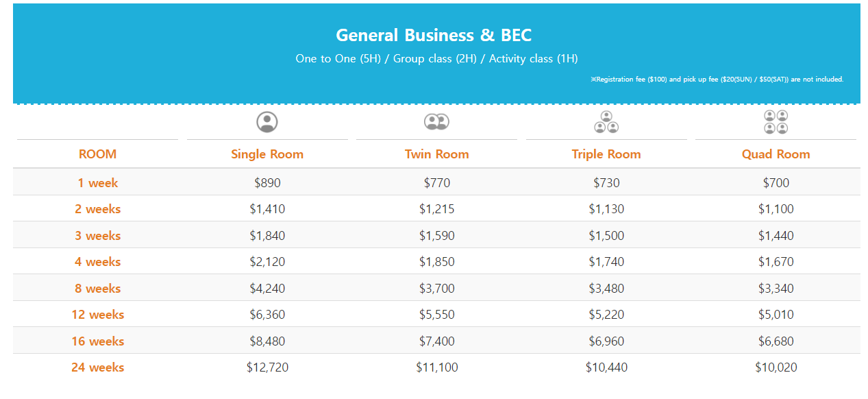Choose the 12 weeks row label
Image resolution: width=868 pixels, height=399 pixels.
(x=97, y=315)
